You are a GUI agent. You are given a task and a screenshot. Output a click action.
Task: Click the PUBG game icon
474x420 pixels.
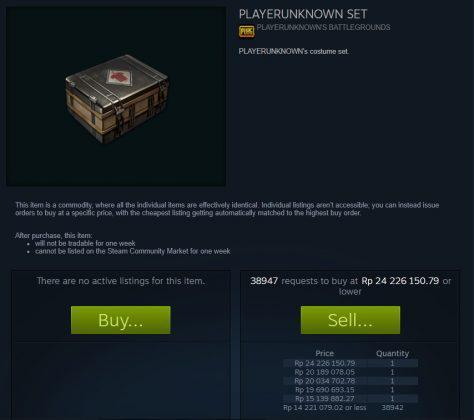(x=246, y=32)
